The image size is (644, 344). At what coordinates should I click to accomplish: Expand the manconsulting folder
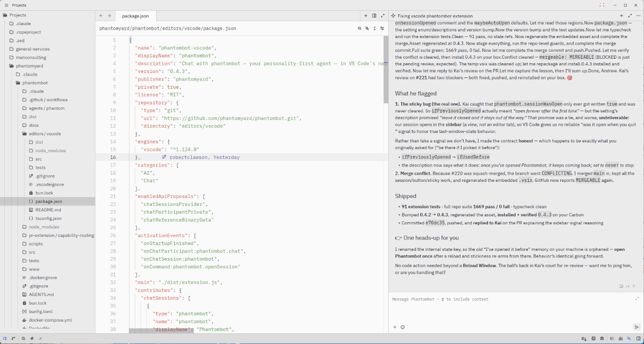(47, 57)
